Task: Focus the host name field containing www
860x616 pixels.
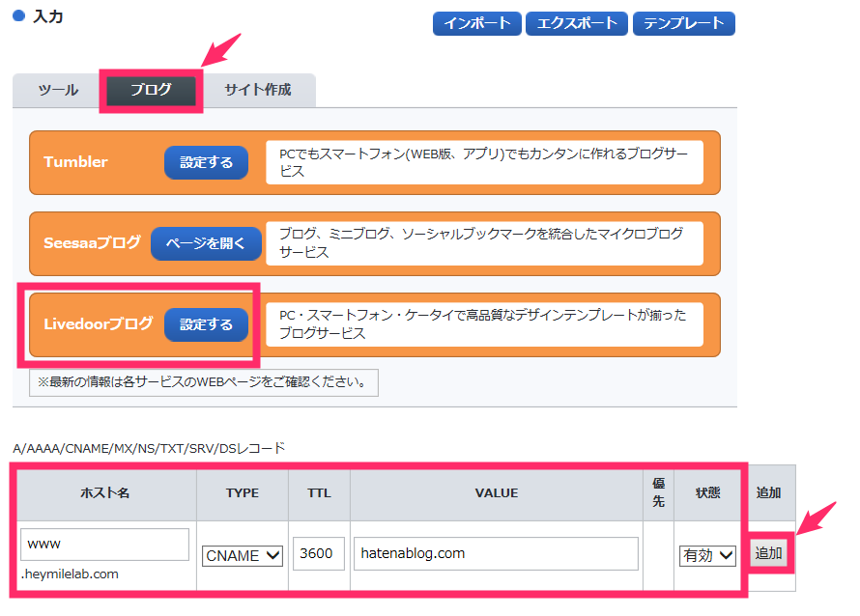Action: [x=104, y=545]
